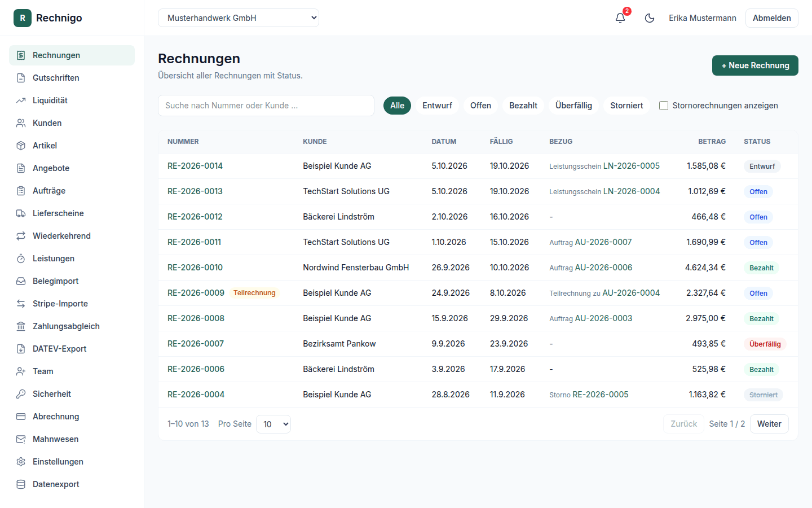Click the Artikel box icon
812x508 pixels.
click(21, 146)
